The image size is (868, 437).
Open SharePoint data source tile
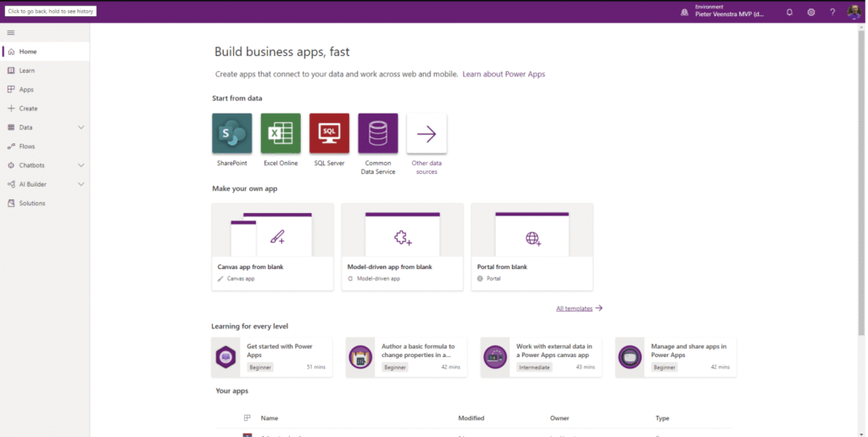[232, 133]
